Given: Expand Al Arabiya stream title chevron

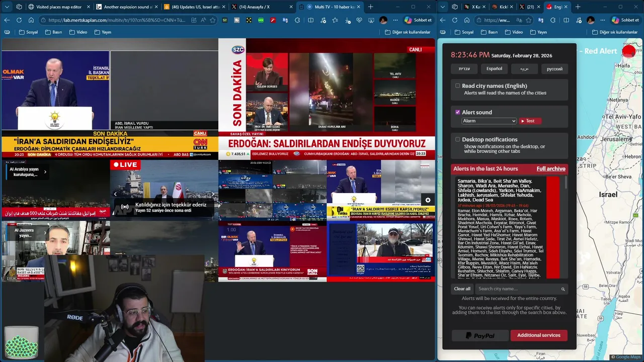Looking at the screenshot, I should pyautogui.click(x=45, y=172).
